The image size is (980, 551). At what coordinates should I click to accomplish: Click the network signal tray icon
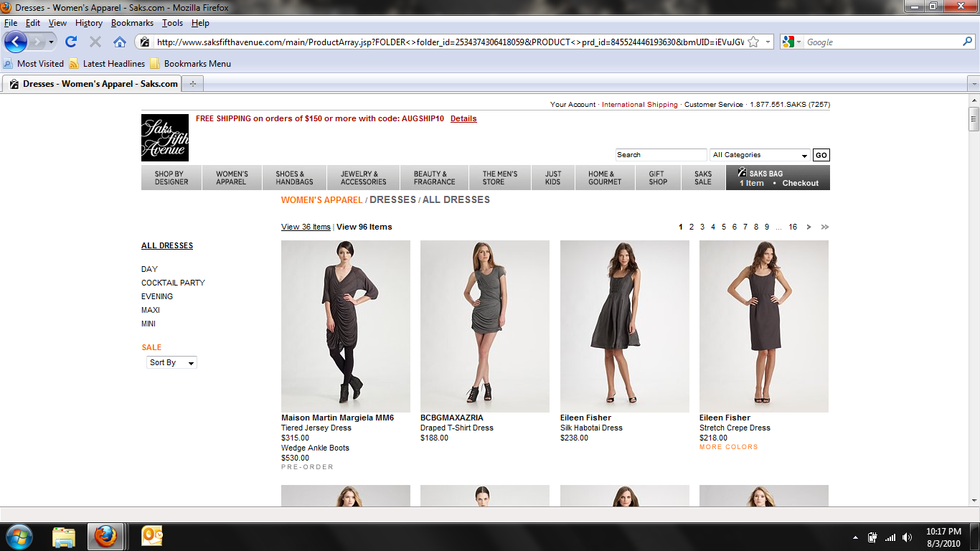pyautogui.click(x=890, y=537)
